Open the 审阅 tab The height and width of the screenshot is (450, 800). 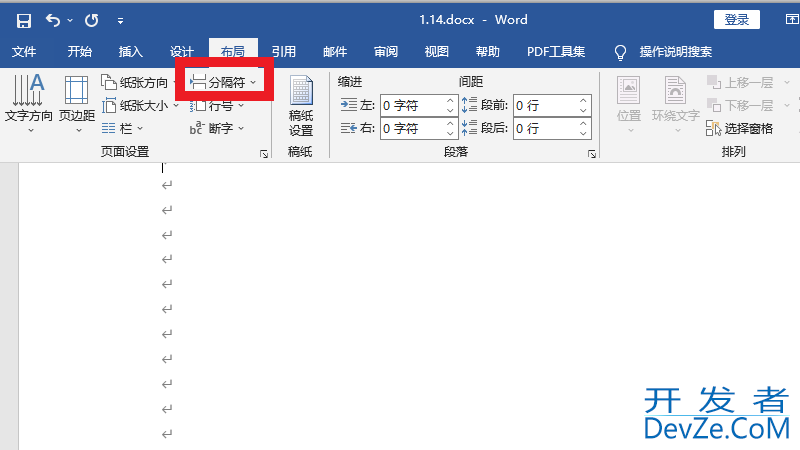coord(386,52)
